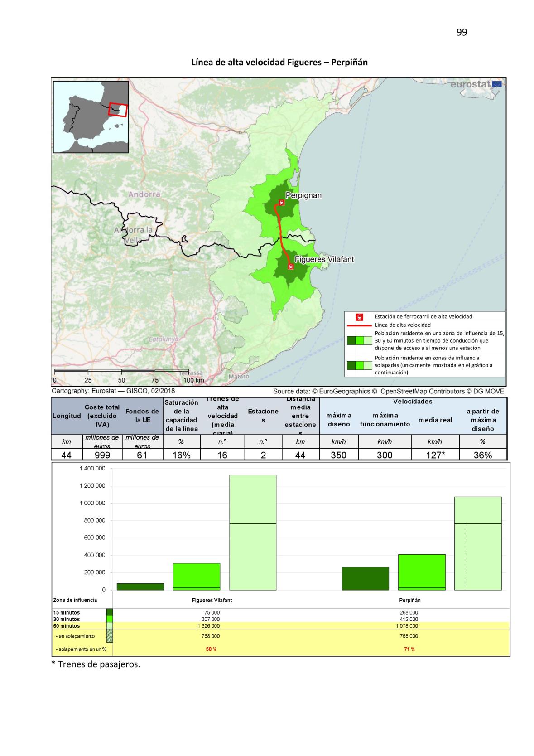Select the dark green 15 minutos swatch
Image resolution: width=534 pixels, height=756 pixels.
109,612
